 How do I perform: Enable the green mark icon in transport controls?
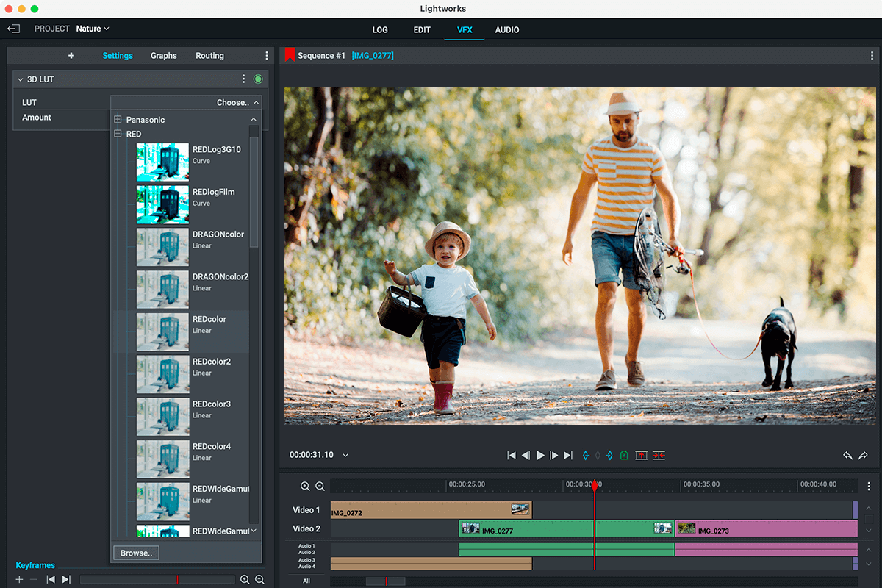(x=624, y=455)
